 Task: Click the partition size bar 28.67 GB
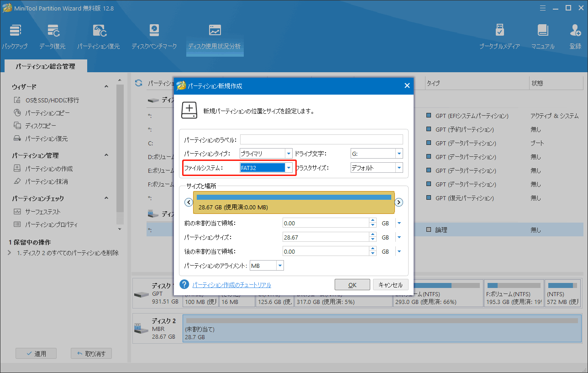point(294,202)
